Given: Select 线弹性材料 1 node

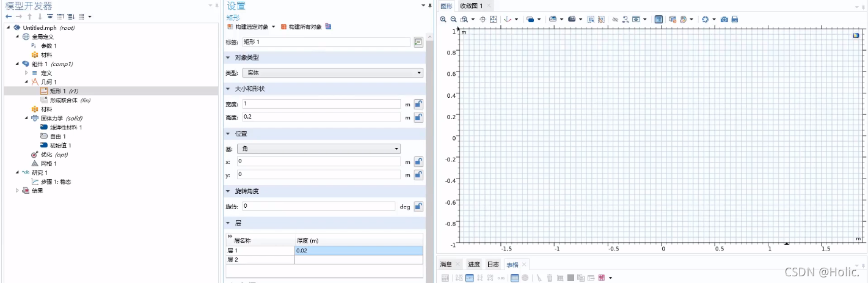Looking at the screenshot, I should pos(61,127).
